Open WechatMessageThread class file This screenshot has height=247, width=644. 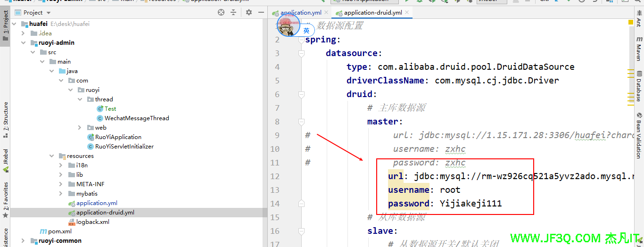[136, 118]
